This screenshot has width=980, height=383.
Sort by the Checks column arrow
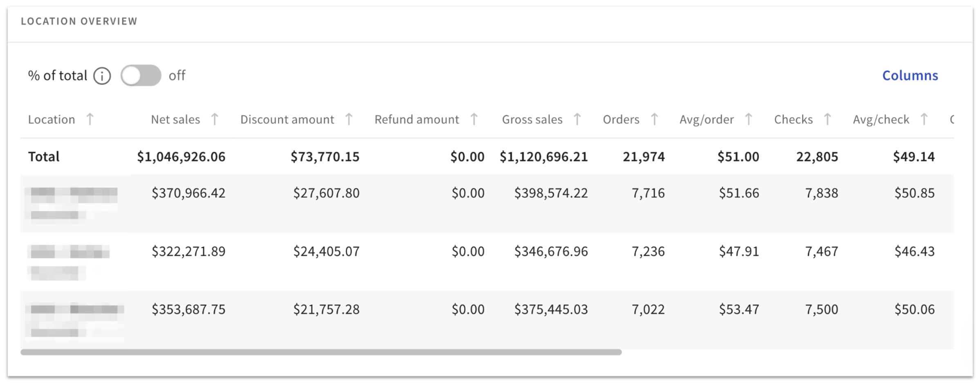pyautogui.click(x=828, y=119)
